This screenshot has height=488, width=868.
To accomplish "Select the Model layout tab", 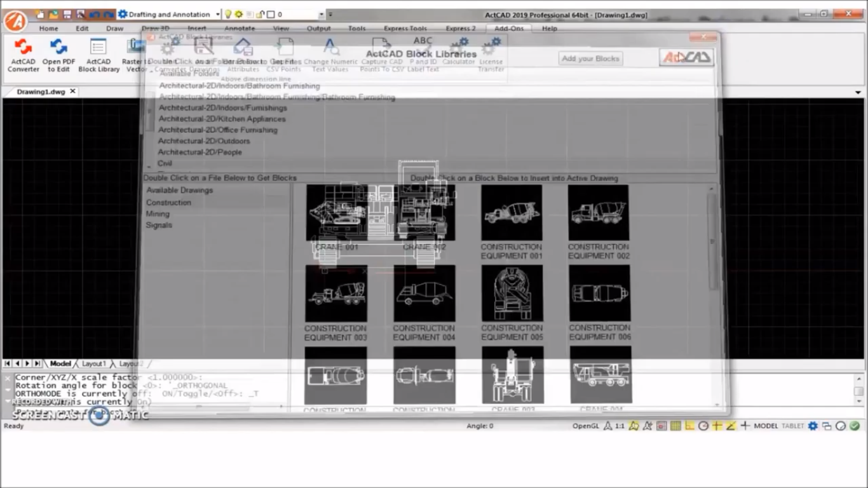I will click(x=60, y=363).
